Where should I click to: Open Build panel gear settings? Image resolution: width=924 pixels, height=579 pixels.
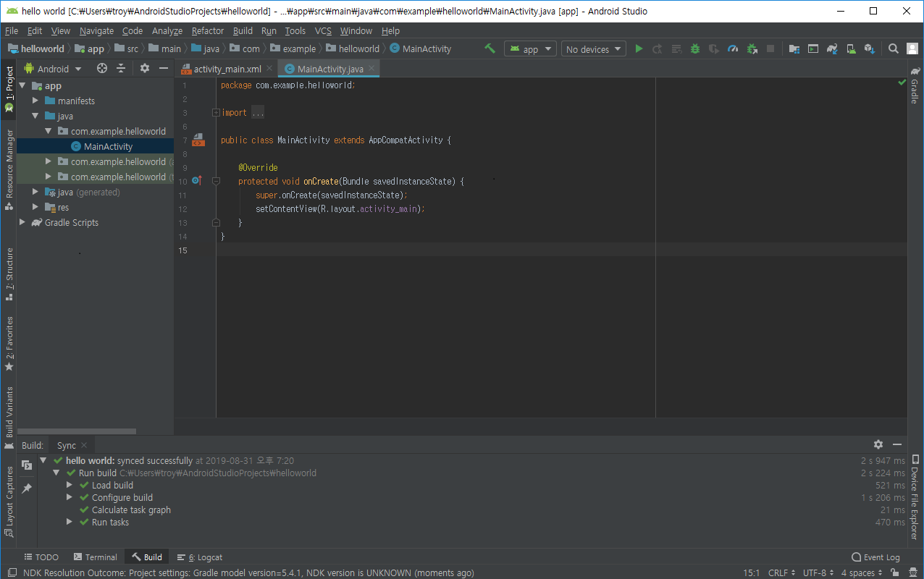tap(878, 444)
